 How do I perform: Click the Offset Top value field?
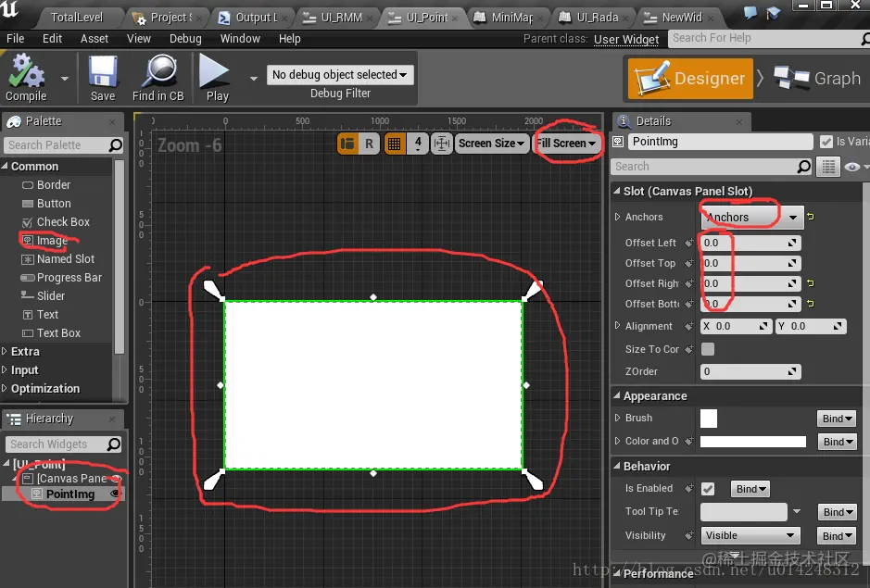750,263
